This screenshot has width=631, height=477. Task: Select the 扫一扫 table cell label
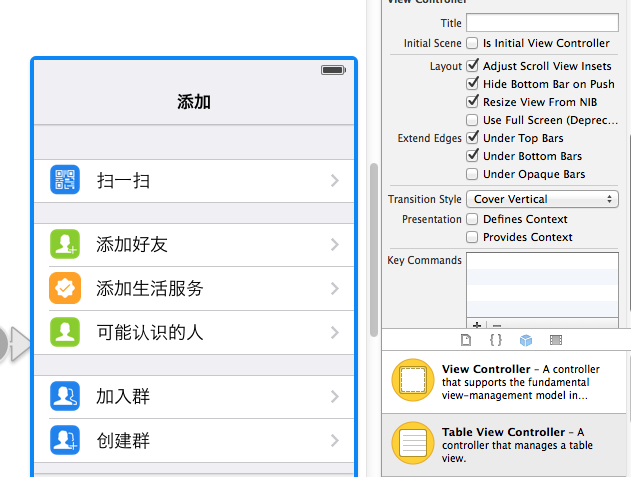(x=123, y=181)
